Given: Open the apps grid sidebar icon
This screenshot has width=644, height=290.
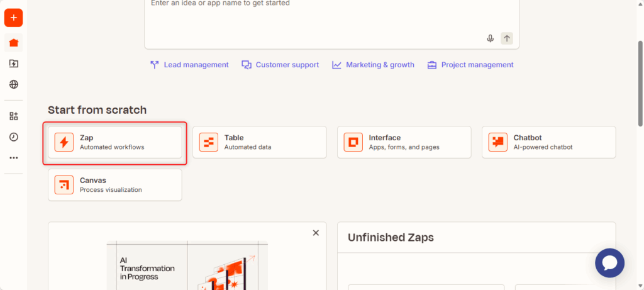Looking at the screenshot, I should click(13, 116).
